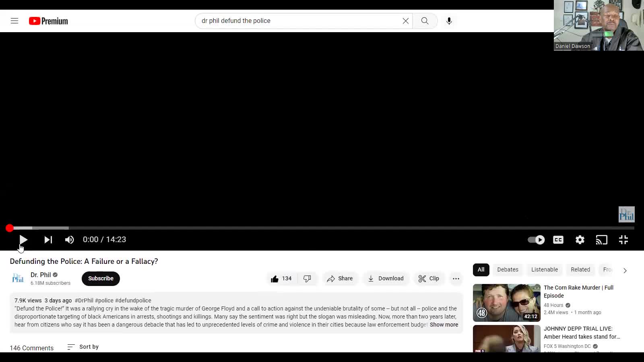
Task: Toggle the autoplay switch
Action: (x=536, y=240)
